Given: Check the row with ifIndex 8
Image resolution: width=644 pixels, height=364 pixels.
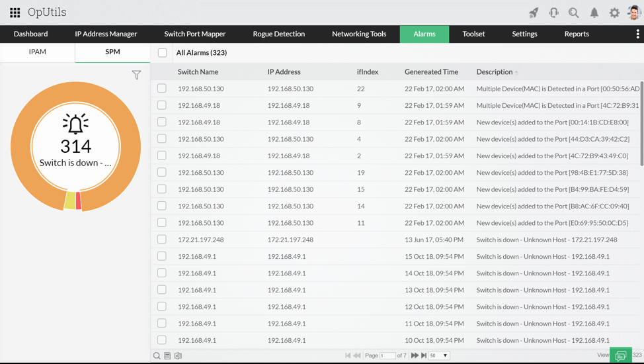Looking at the screenshot, I should click(162, 122).
